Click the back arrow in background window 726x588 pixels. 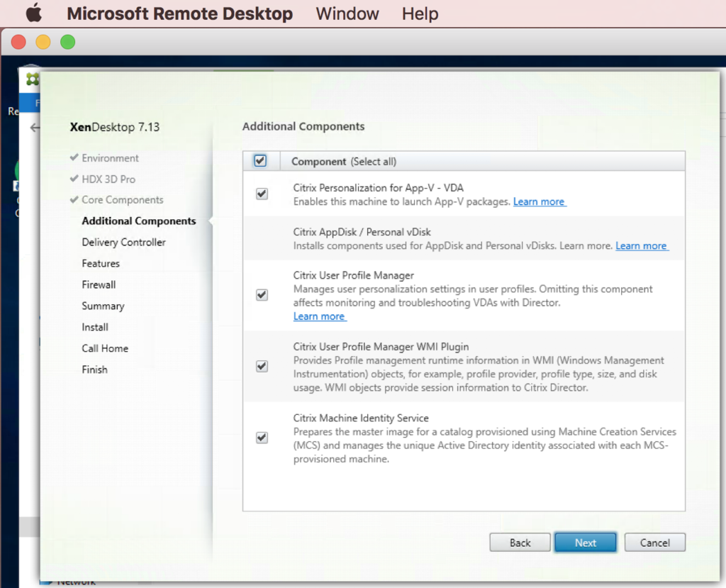[x=35, y=128]
